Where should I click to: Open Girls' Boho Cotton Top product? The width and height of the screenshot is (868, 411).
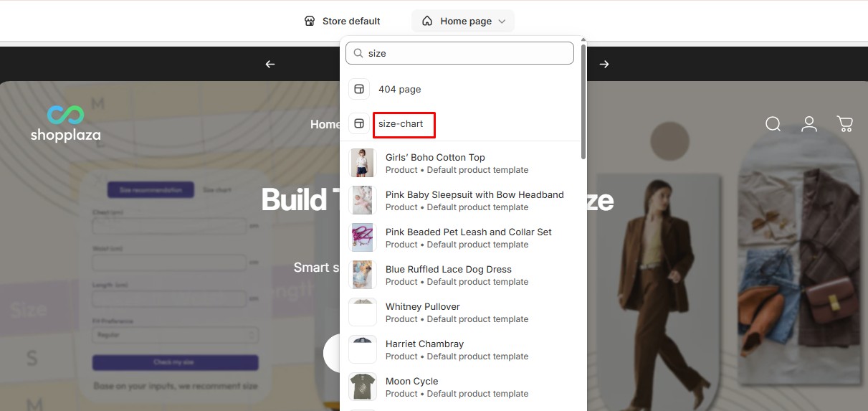click(x=435, y=158)
